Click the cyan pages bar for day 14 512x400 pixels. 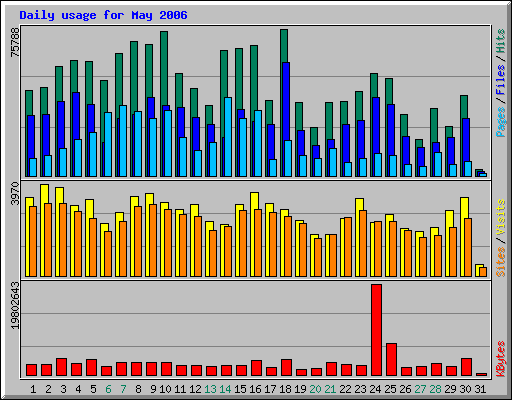(x=228, y=137)
